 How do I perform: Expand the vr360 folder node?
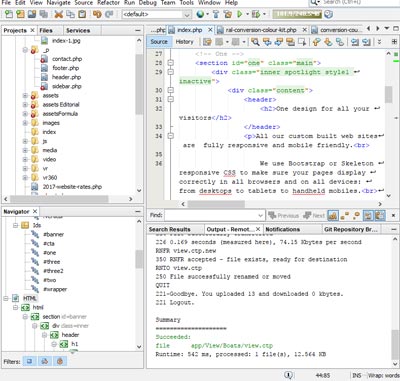pyautogui.click(x=25, y=177)
